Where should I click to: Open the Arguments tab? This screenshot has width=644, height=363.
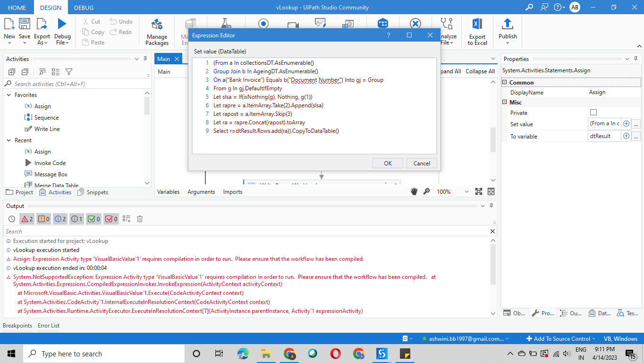point(201,192)
